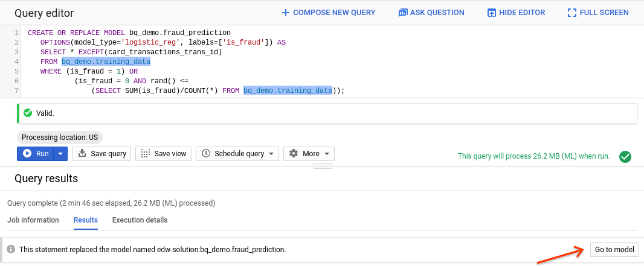Click the gear icon on More button

click(294, 154)
